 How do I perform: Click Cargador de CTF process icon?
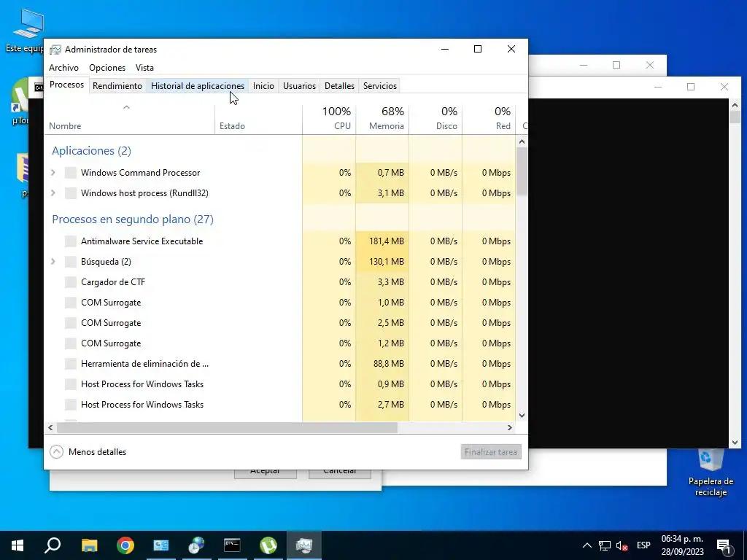71,282
